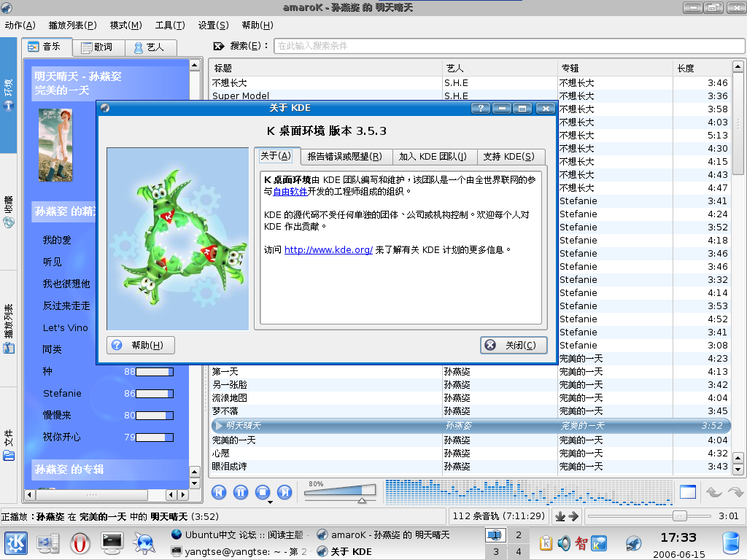This screenshot has width=747, height=560.
Task: Open the http://www.kde.org/ link
Action: 329,250
